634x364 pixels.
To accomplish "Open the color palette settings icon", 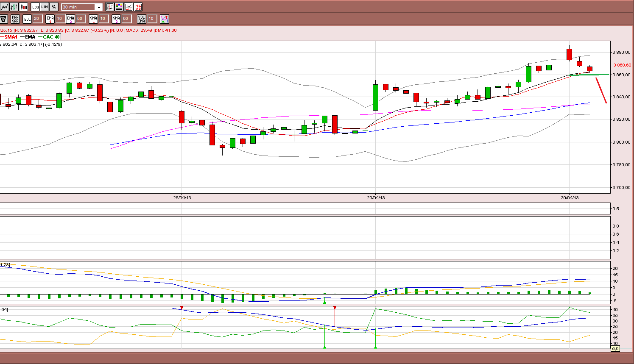I will pyautogui.click(x=119, y=7).
